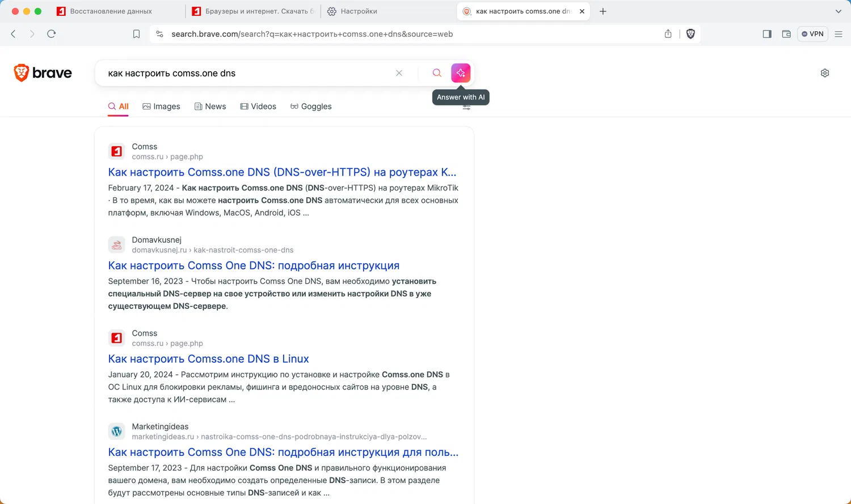Click the share icon in address bar
The height and width of the screenshot is (504, 851).
coord(668,34)
